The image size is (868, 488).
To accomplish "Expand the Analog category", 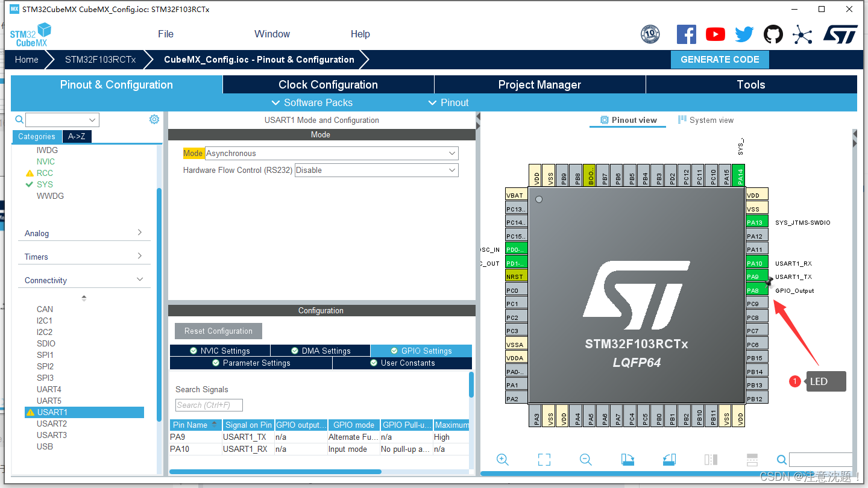I will coord(84,233).
